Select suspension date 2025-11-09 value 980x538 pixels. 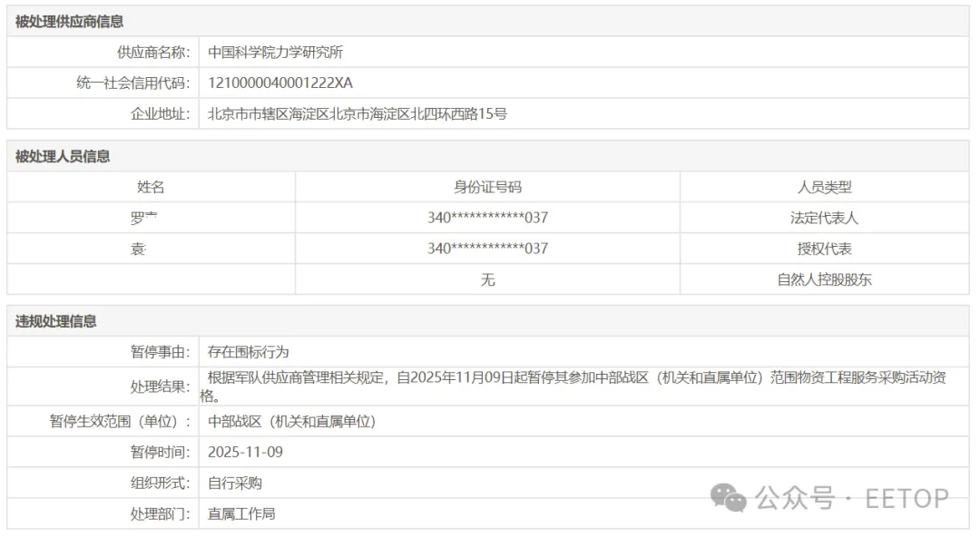point(245,452)
